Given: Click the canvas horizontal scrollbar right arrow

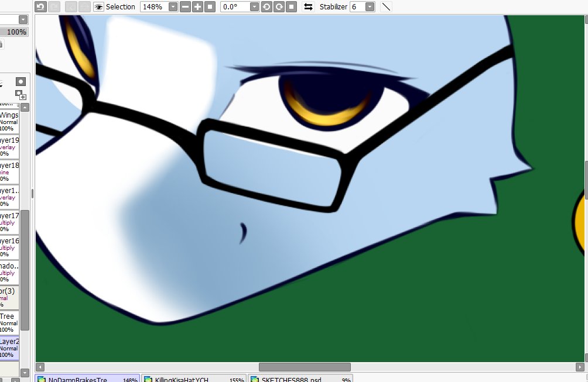Looking at the screenshot, I should point(580,367).
